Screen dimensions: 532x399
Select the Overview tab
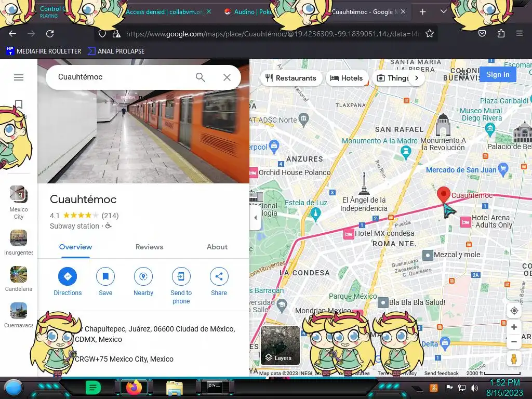point(75,247)
